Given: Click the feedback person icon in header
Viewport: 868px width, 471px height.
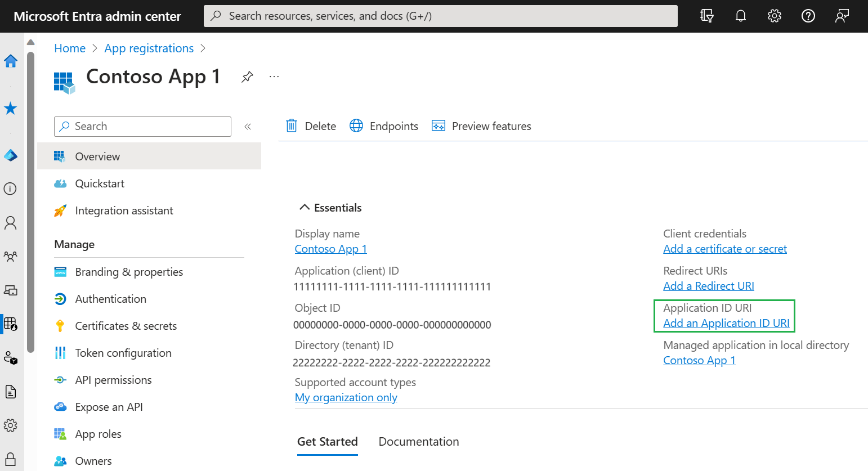Looking at the screenshot, I should coord(842,16).
